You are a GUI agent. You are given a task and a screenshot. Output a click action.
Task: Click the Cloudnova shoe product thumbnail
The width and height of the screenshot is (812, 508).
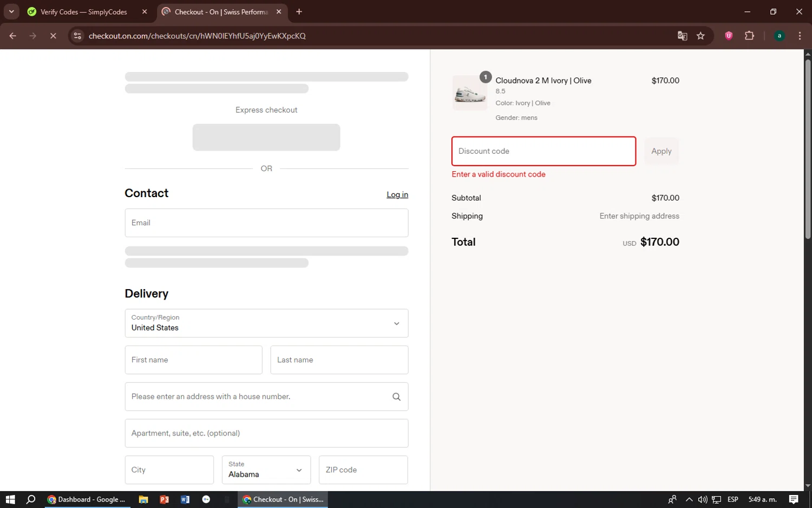point(469,93)
